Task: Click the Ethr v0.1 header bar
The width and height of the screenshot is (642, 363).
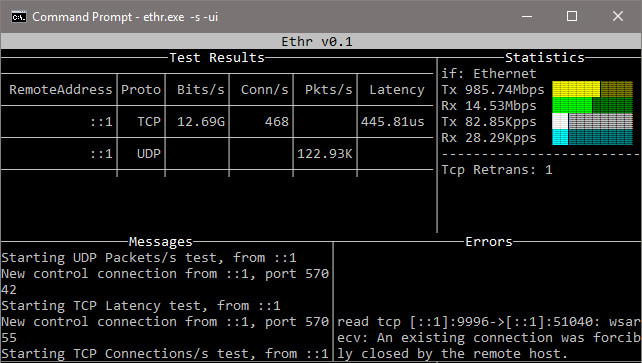Action: [321, 41]
